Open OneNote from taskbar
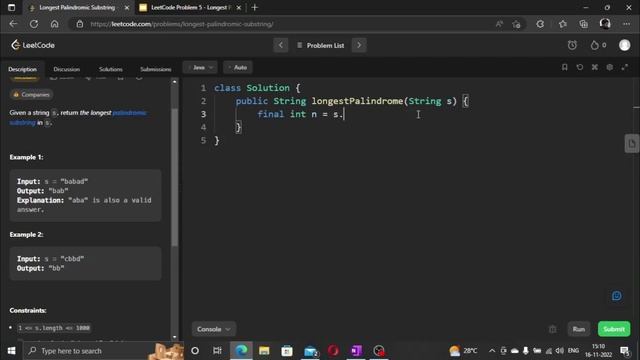 (x=356, y=351)
